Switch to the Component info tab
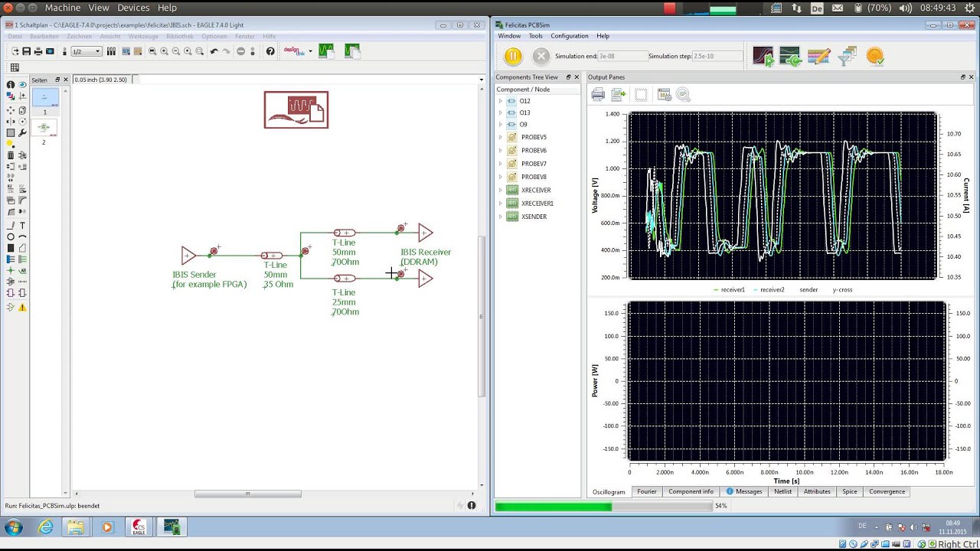This screenshot has width=980, height=551. 691,491
